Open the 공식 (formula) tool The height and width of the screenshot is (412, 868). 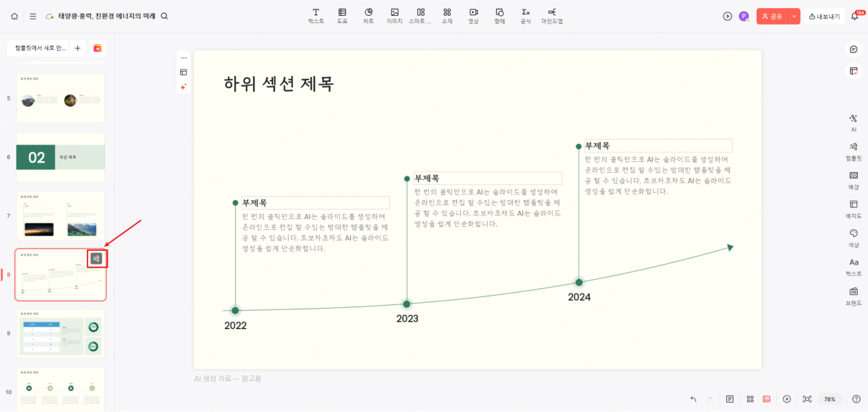pyautogui.click(x=526, y=16)
